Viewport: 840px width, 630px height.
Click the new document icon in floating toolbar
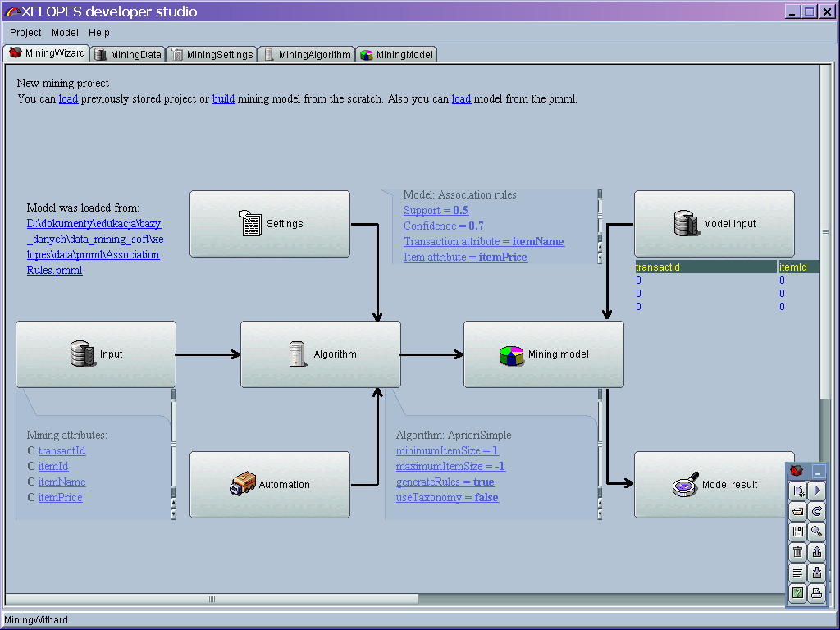point(798,491)
